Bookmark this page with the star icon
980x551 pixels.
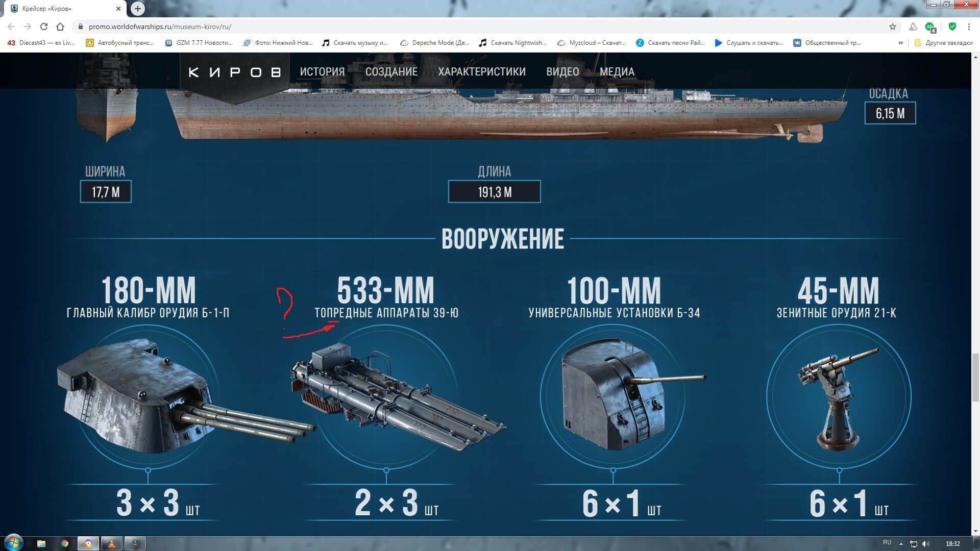click(893, 27)
